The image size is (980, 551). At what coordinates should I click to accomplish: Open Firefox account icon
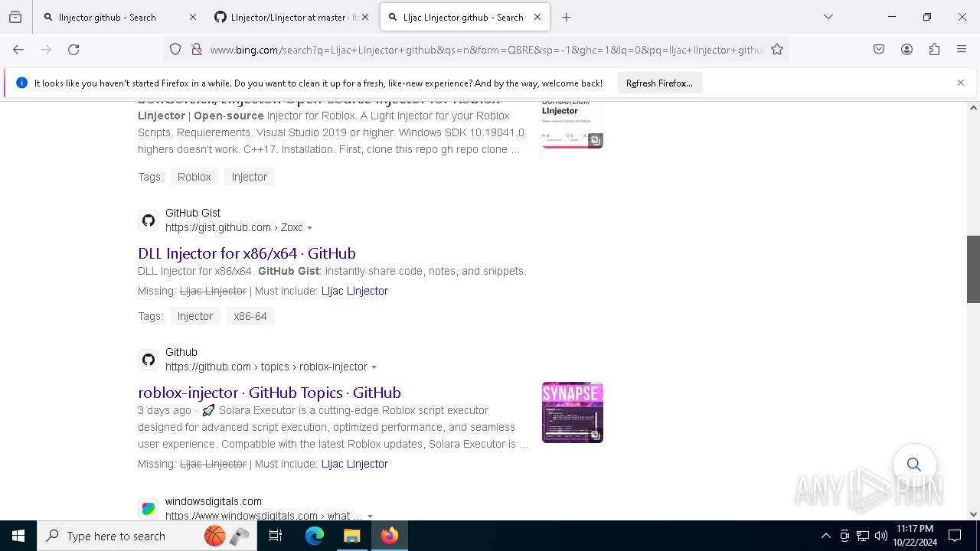coord(906,49)
